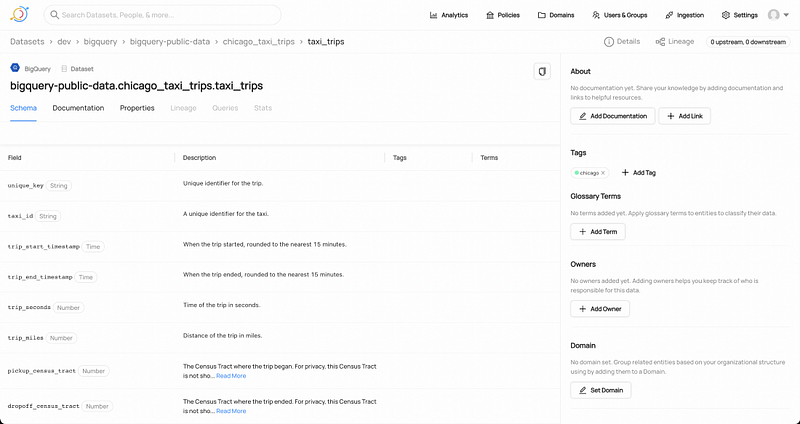Switch to the Properties tab
Image resolution: width=800 pixels, height=424 pixels.
[x=137, y=108]
